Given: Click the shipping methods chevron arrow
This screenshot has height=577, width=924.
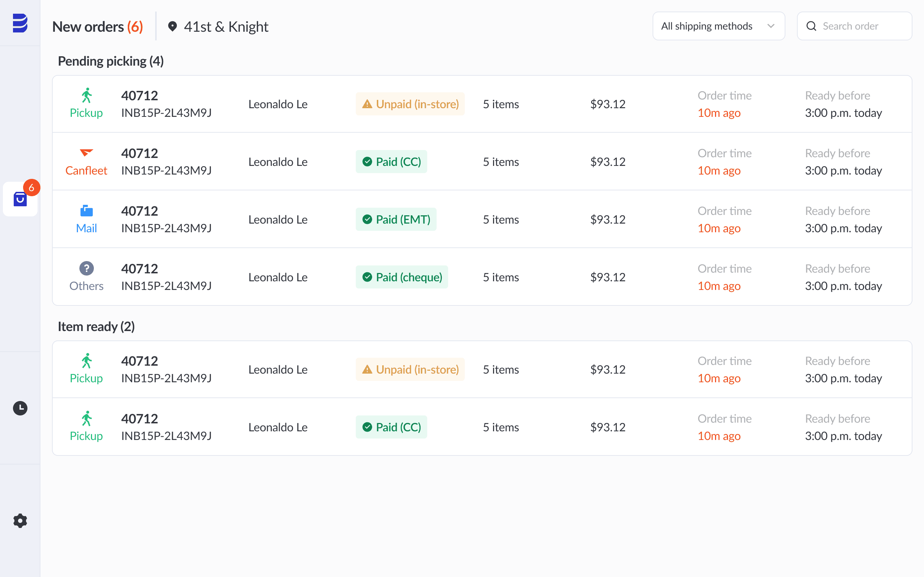Looking at the screenshot, I should coord(771,26).
